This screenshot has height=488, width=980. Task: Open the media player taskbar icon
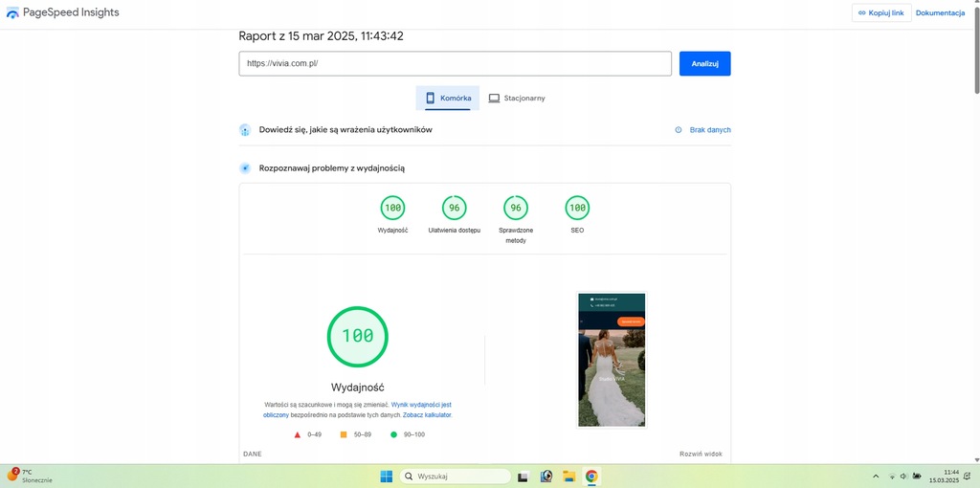point(546,477)
